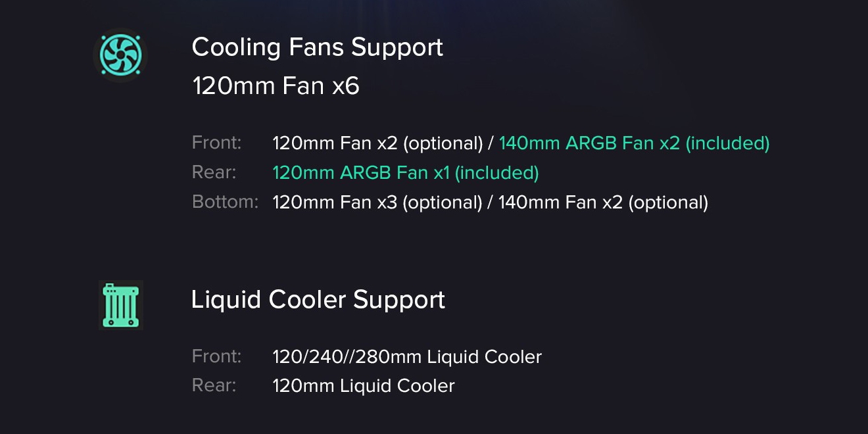
Task: Click the 120mm Fan x6 subtitle
Action: pos(276,86)
